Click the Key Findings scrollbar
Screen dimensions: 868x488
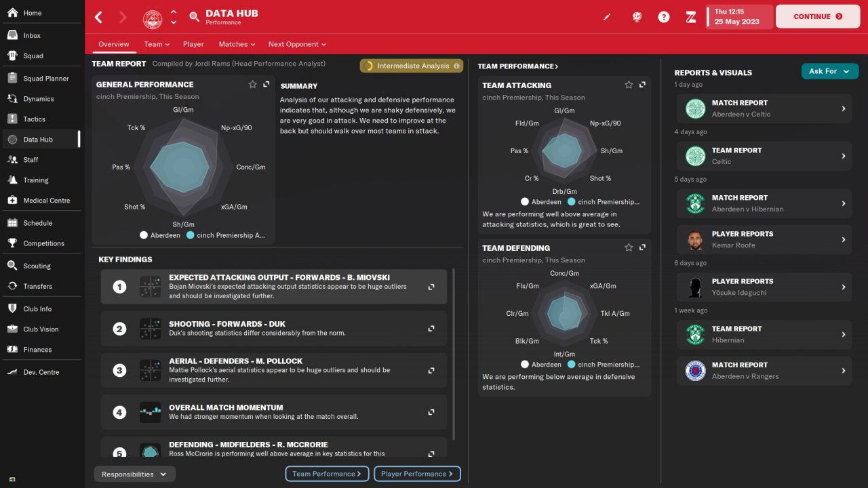coord(454,354)
